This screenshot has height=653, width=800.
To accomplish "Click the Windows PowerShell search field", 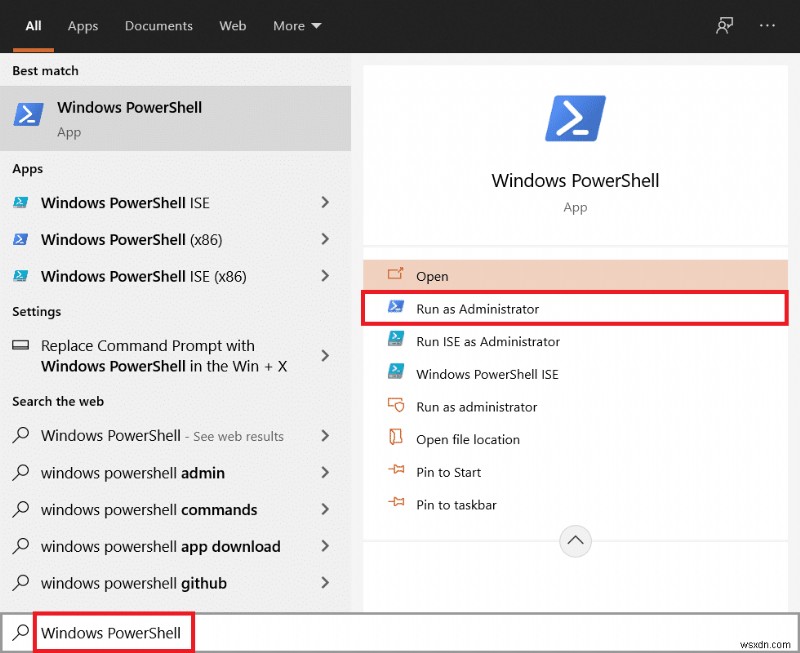I will pos(113,632).
